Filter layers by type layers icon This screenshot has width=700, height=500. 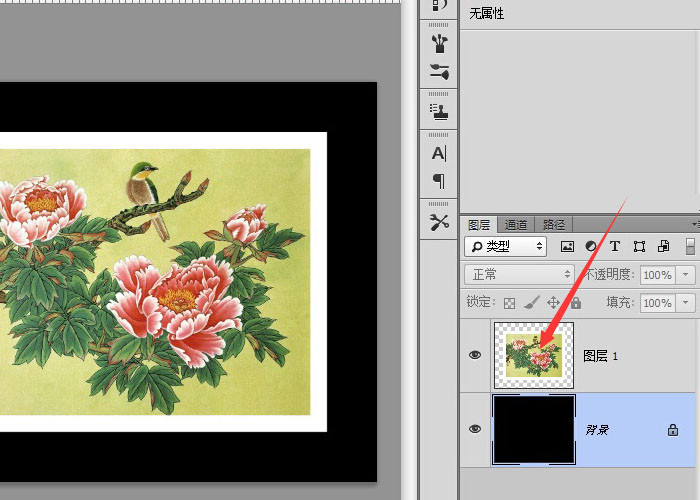tap(615, 246)
